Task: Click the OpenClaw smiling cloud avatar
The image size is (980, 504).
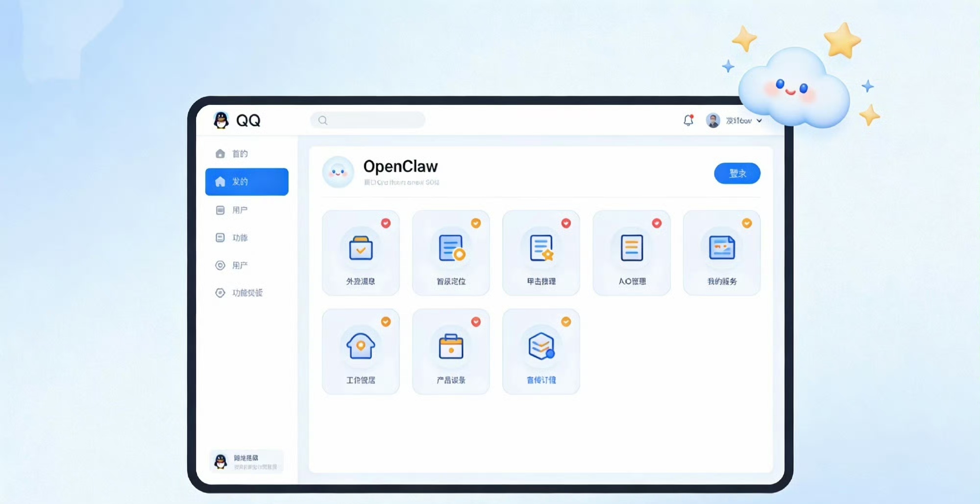Action: [x=338, y=173]
